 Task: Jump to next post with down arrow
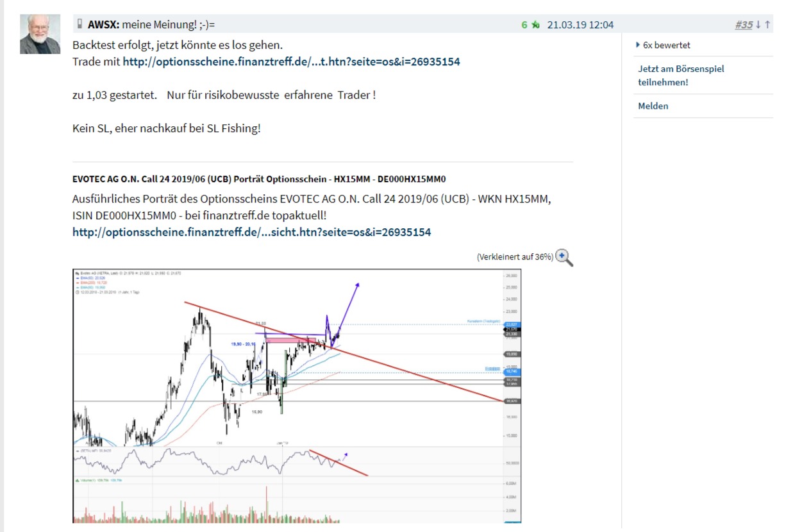coord(758,25)
